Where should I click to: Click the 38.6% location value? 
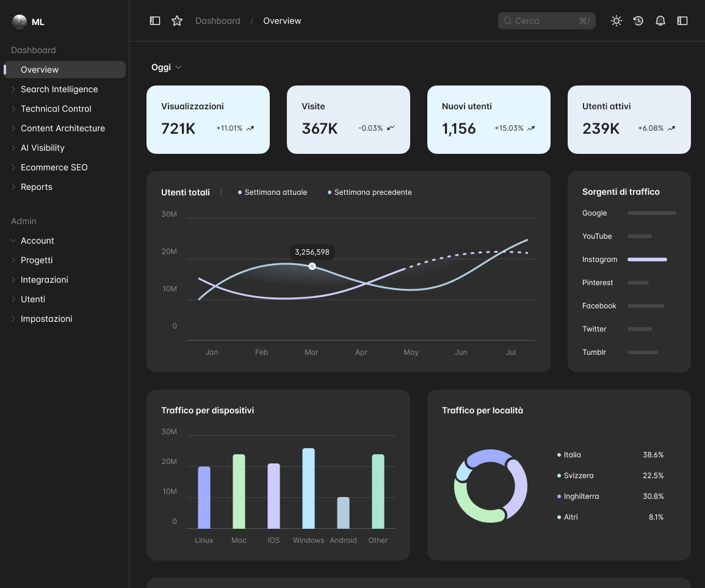point(653,455)
